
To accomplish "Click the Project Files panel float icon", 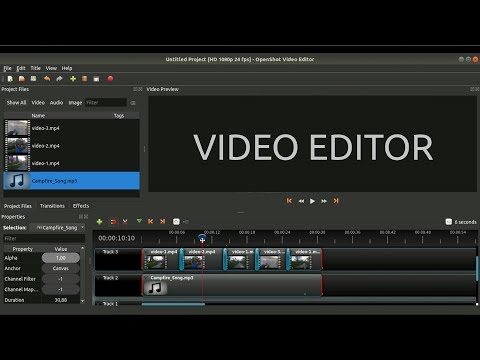I will pyautogui.click(x=135, y=89).
